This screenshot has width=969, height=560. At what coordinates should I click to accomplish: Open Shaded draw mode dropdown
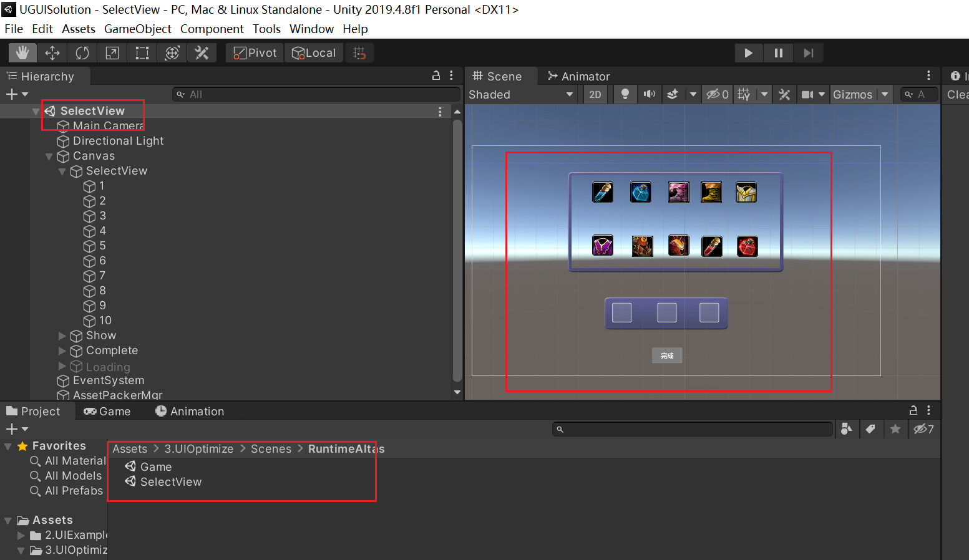(x=521, y=94)
